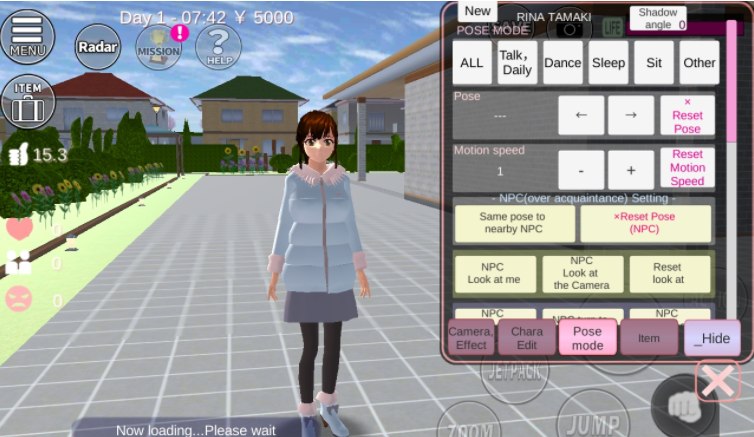This screenshot has height=437, width=754.
Task: Open the ITEM suitcase inventory
Action: 28,101
